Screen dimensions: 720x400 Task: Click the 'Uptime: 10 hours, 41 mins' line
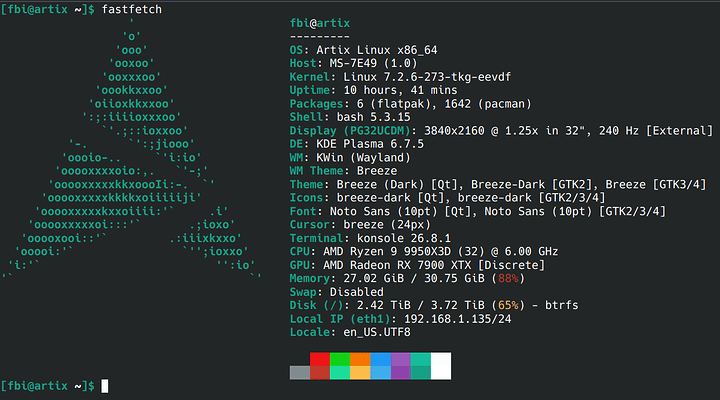pyautogui.click(x=373, y=90)
